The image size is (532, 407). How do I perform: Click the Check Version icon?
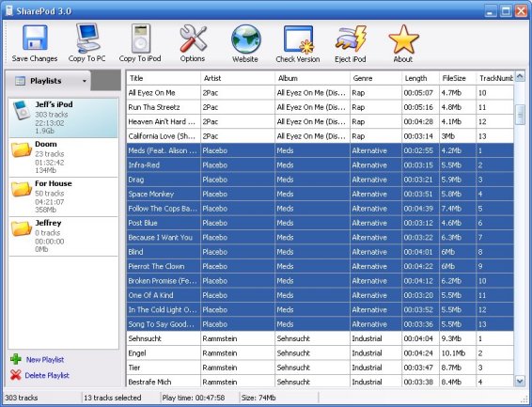coord(298,39)
